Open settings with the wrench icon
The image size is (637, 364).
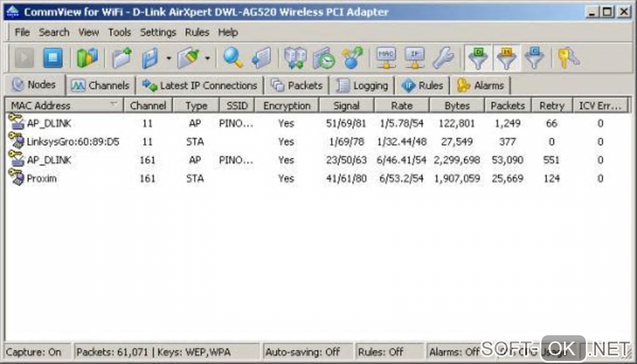(443, 58)
